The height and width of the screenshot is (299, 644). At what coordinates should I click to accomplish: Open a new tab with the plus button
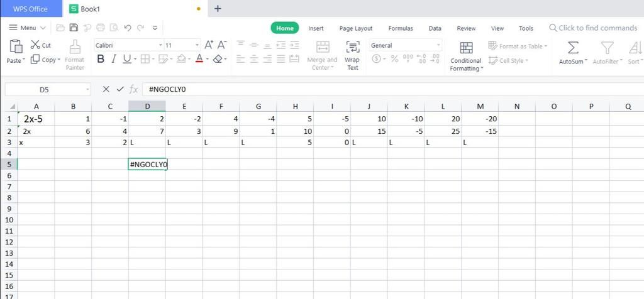pyautogui.click(x=218, y=9)
